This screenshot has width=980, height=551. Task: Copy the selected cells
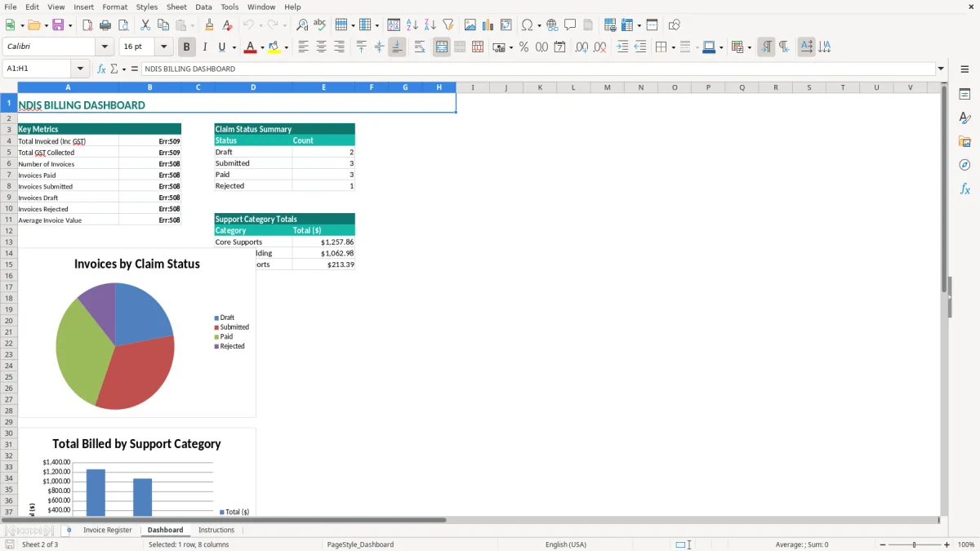[163, 25]
